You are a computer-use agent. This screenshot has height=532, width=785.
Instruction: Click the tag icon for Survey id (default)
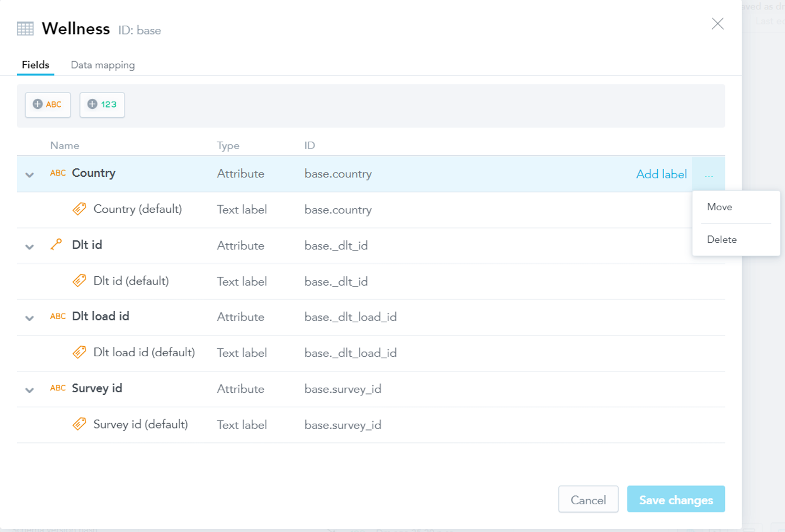pyautogui.click(x=79, y=424)
